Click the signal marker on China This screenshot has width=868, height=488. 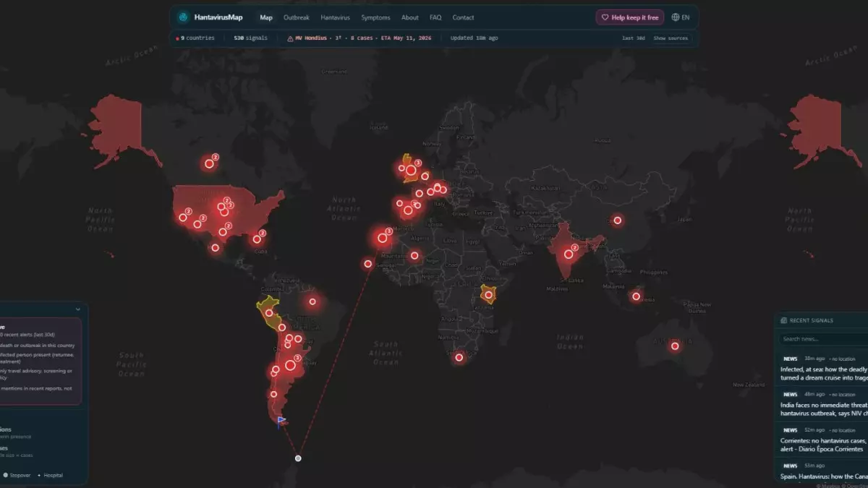[x=617, y=221]
